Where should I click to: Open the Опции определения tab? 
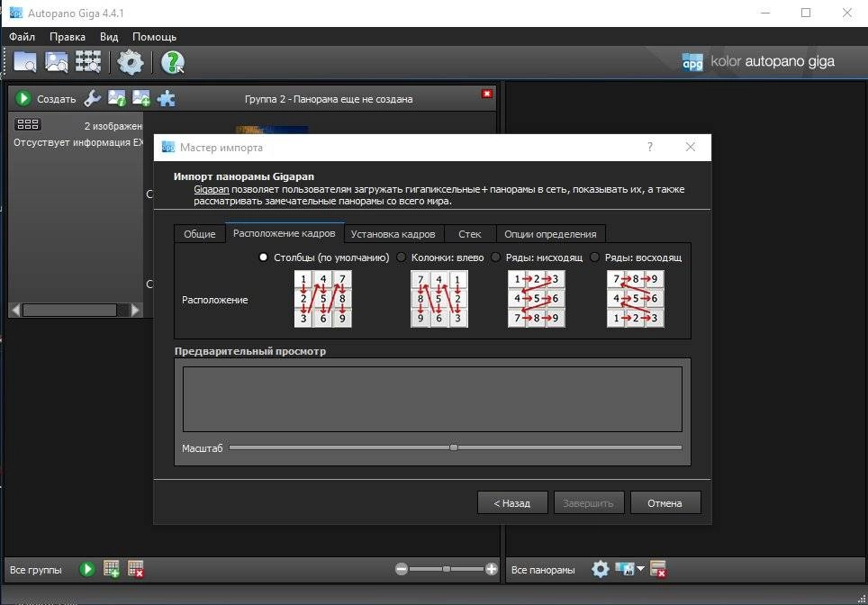click(550, 233)
